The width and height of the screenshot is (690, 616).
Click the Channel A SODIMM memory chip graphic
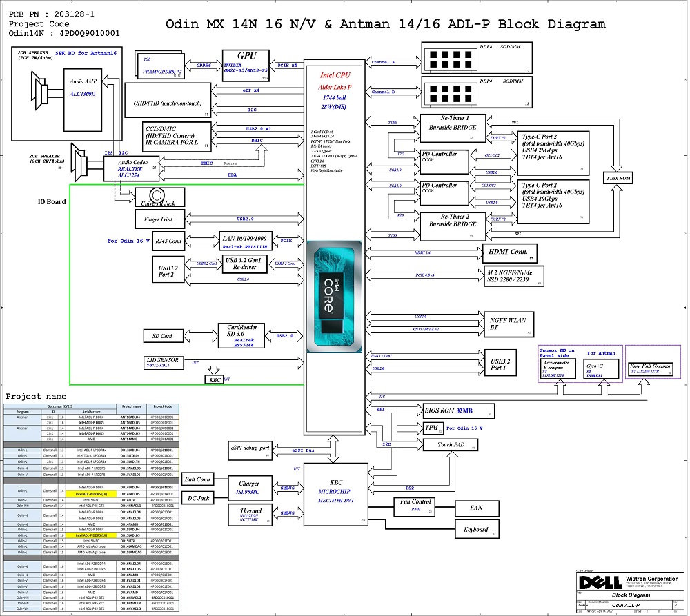point(451,59)
